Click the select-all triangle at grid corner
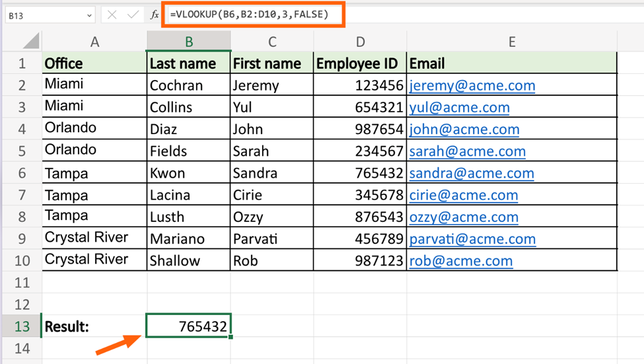Screen dimensions: 644x364 [31, 42]
